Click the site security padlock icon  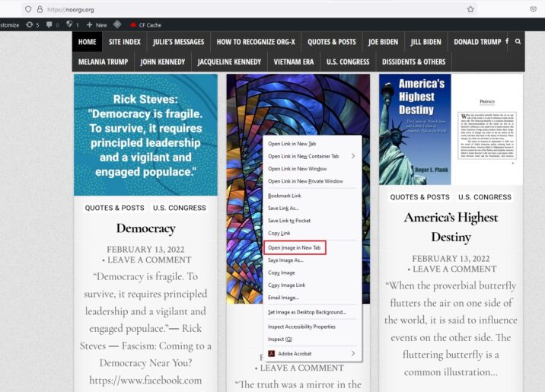[40, 9]
